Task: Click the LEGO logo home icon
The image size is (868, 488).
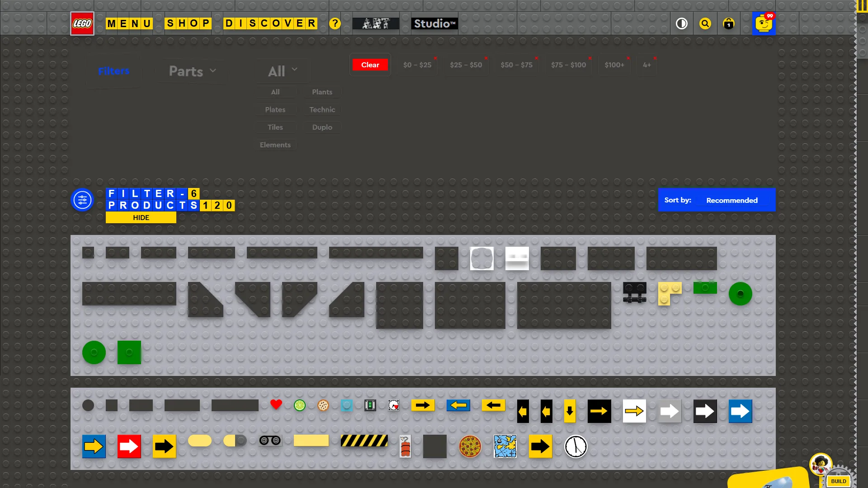Action: [x=82, y=23]
